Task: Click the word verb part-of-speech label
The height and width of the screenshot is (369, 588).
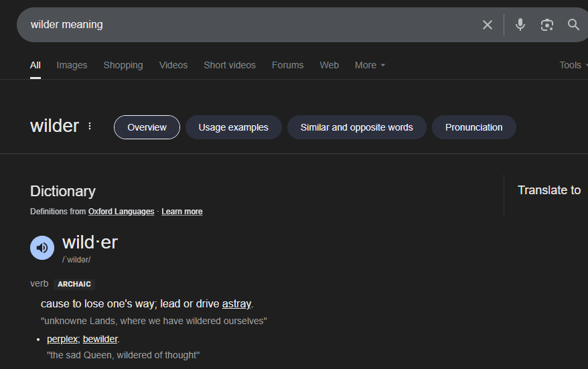Action: point(40,283)
